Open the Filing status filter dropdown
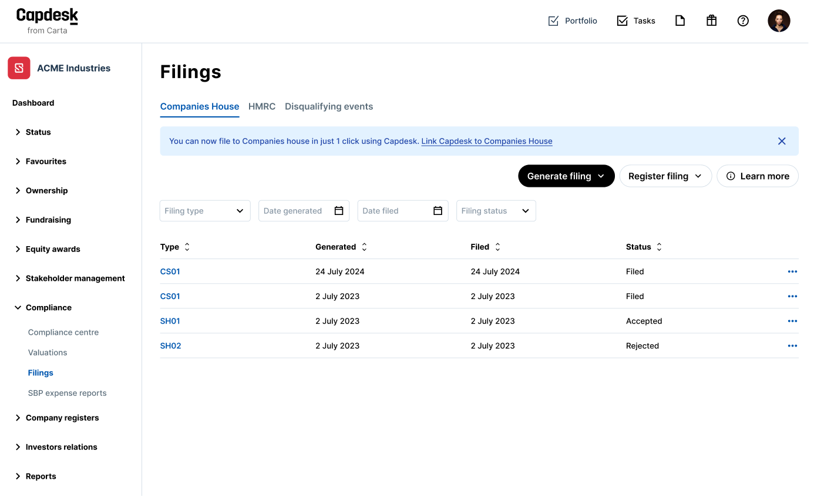The image size is (814, 504). pyautogui.click(x=496, y=211)
